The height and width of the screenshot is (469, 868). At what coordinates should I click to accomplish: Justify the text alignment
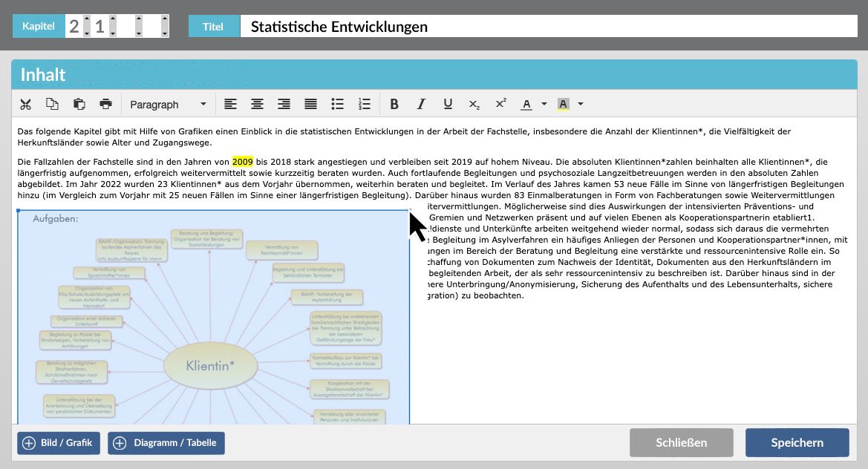pyautogui.click(x=310, y=104)
